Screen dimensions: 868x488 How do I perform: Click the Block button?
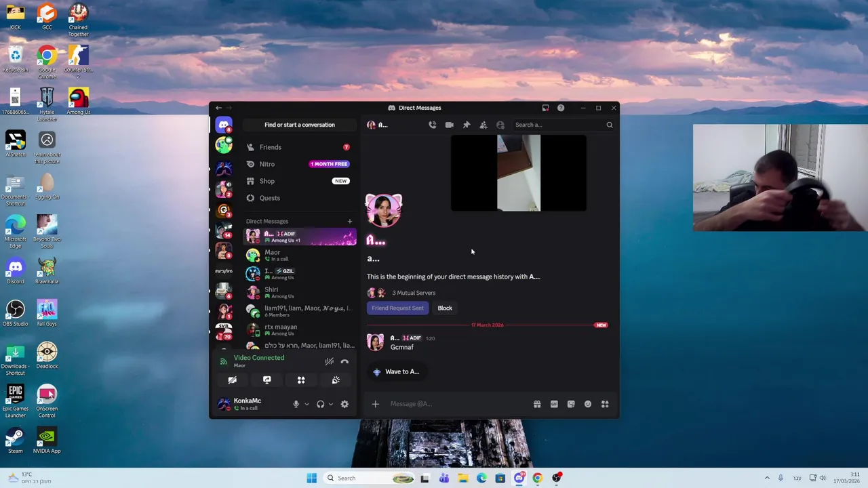pos(445,308)
